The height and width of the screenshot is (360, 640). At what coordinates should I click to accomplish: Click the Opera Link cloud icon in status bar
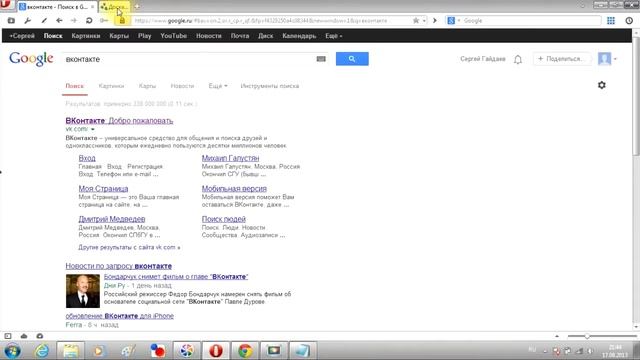(24, 336)
